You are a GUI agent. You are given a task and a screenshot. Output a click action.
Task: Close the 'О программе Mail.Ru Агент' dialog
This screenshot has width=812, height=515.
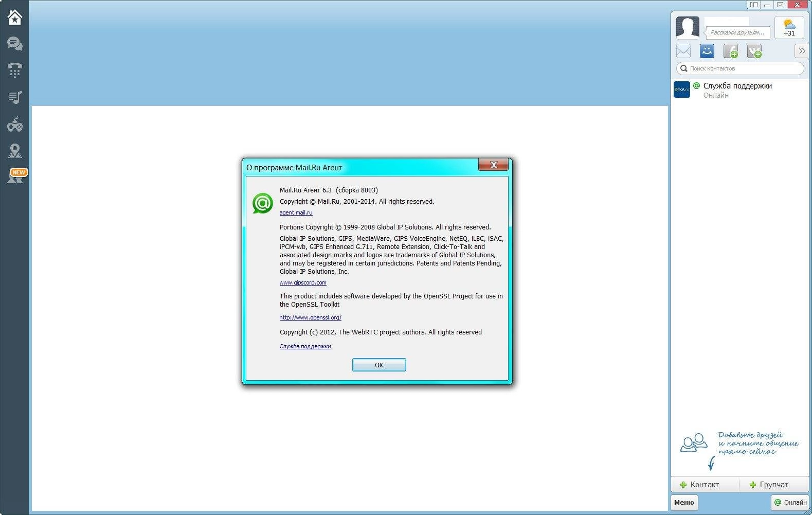point(493,165)
